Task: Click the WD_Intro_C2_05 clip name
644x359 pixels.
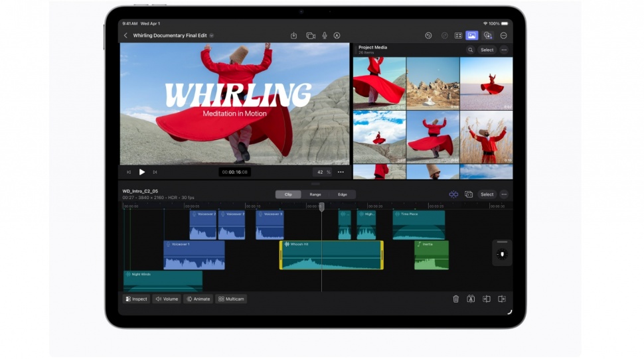Action: point(140,191)
